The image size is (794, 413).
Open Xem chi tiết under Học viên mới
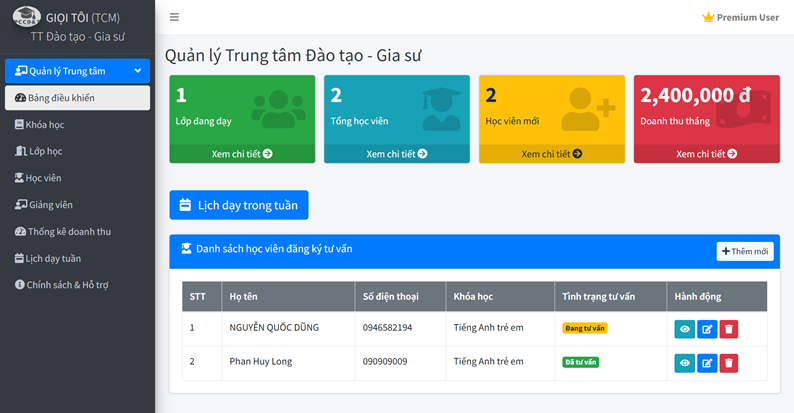(551, 154)
